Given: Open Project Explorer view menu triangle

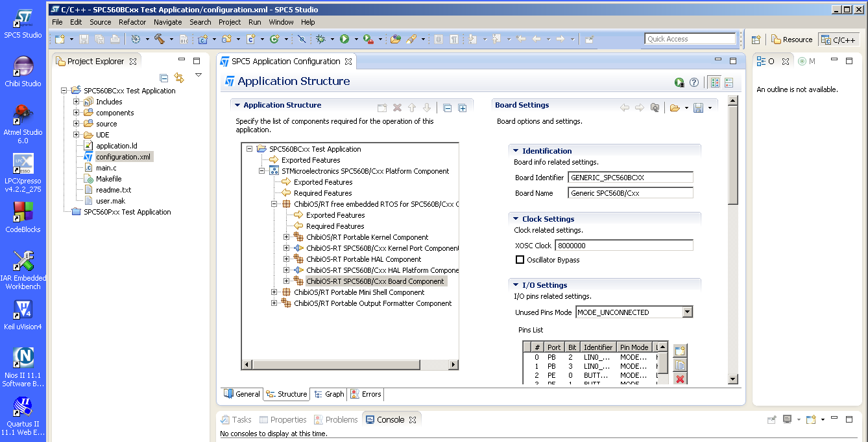Looking at the screenshot, I should coord(199,75).
